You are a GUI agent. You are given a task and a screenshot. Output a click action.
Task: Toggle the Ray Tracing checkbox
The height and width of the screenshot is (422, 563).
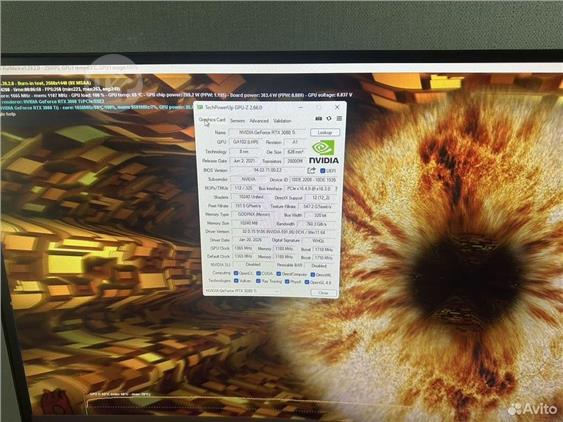[x=258, y=281]
